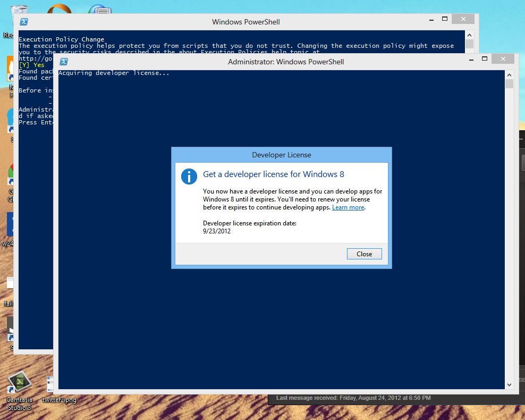This screenshot has height=420, width=525.
Task: Click scroll down arrow in Administrator PowerShell
Action: [509, 385]
